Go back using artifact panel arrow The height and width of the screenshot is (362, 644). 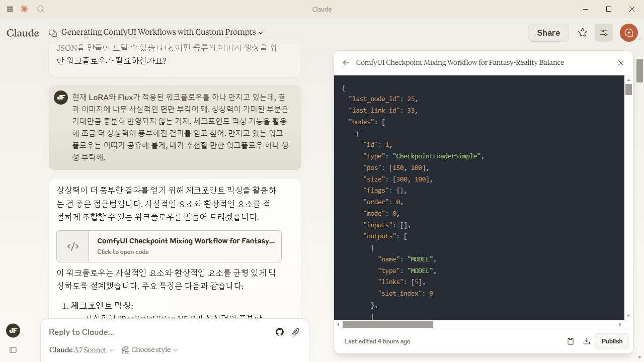[346, 63]
